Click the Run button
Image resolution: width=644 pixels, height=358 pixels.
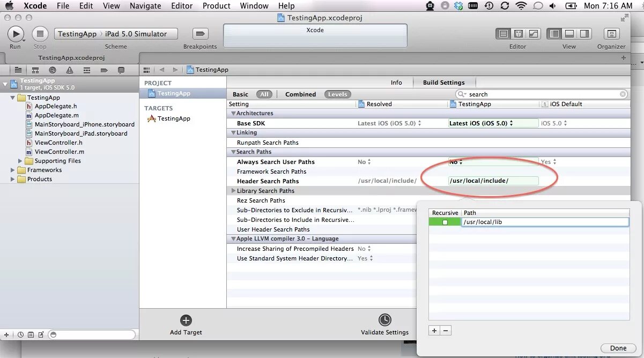pyautogui.click(x=16, y=34)
